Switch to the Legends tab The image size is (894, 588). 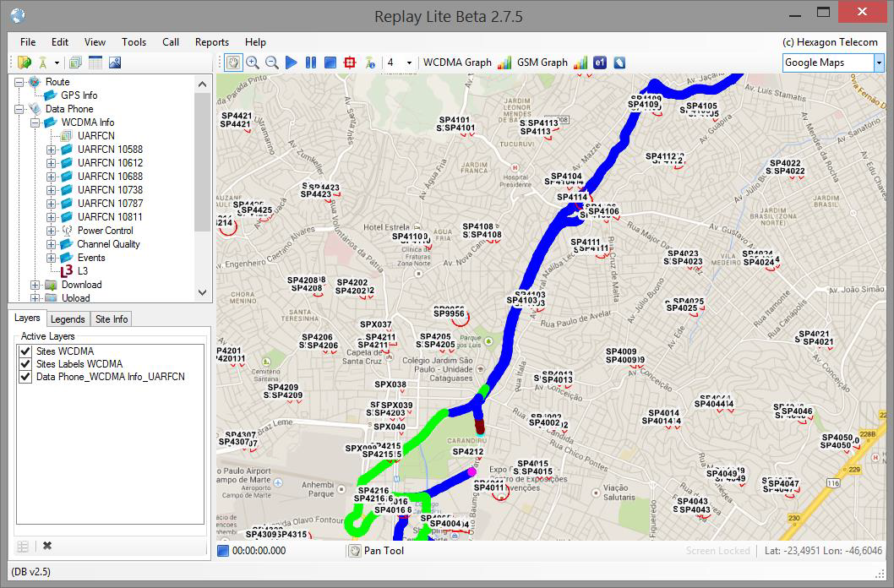(68, 319)
